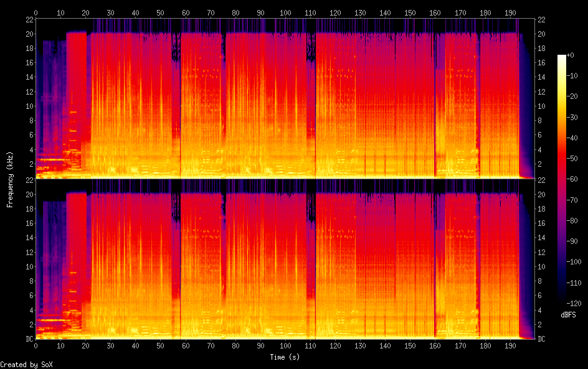Click the 0 s tick on the bottom time axis

click(36, 345)
